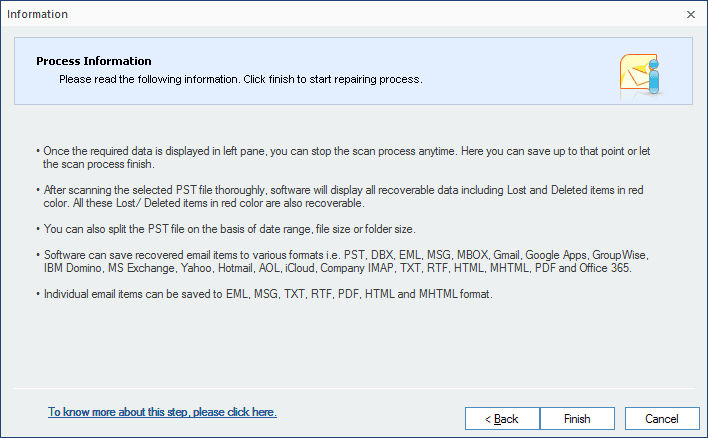Viewport: 708px width, 438px height.
Task: Open the 'To know more about this step' link
Action: 162,412
